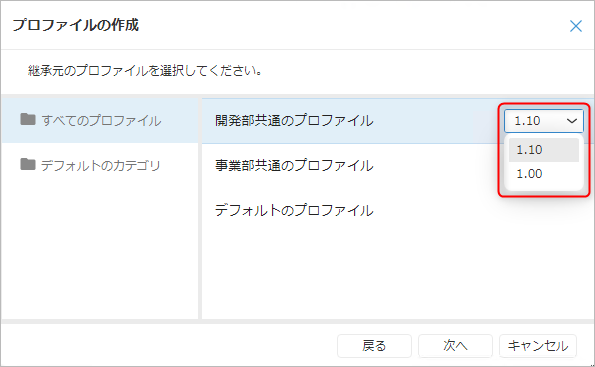Select デフォルトのプロファイル row
This screenshot has width=595, height=367.
click(398, 210)
